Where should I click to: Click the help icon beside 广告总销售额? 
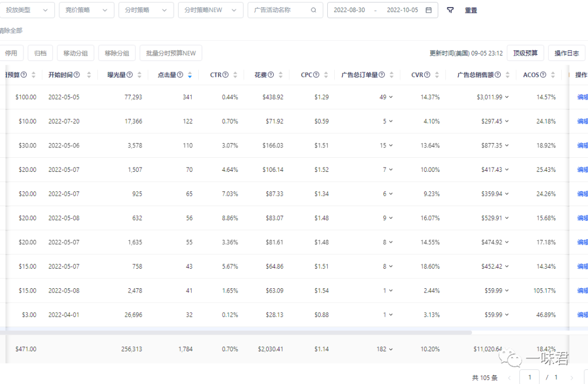(x=498, y=75)
